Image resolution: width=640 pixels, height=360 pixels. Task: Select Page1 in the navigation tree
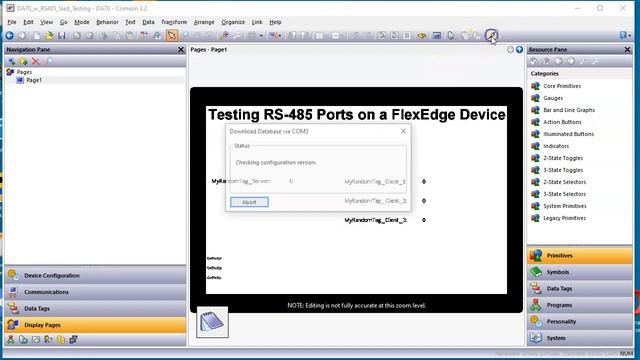click(34, 80)
